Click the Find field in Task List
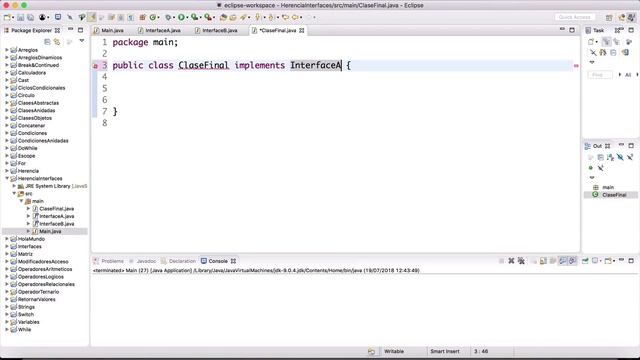 [600, 75]
